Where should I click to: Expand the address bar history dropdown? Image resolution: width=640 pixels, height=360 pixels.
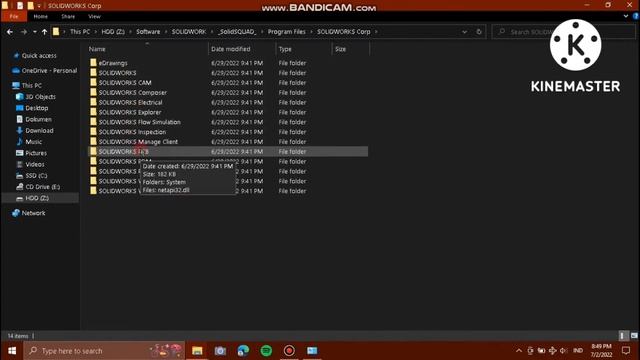464,32
